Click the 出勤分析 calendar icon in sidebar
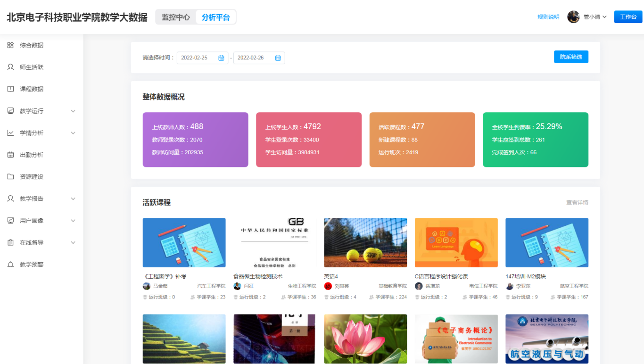 (x=10, y=155)
